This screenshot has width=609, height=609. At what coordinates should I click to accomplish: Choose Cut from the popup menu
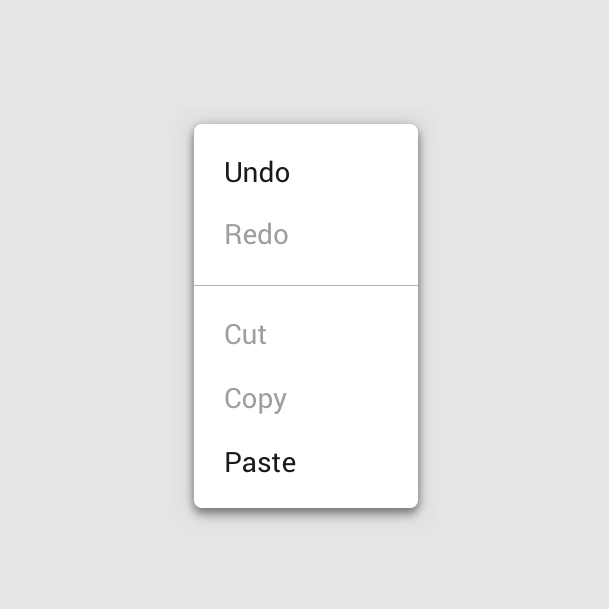245,334
